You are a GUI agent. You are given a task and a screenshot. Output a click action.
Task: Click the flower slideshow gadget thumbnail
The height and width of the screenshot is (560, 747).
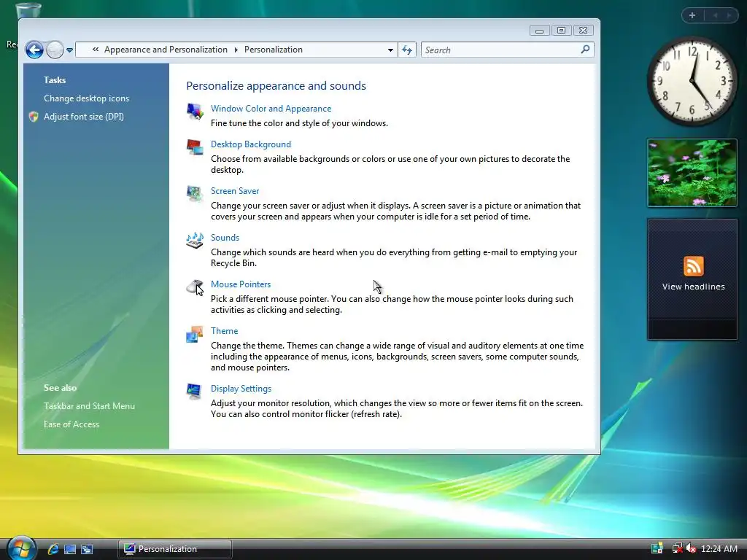692,173
